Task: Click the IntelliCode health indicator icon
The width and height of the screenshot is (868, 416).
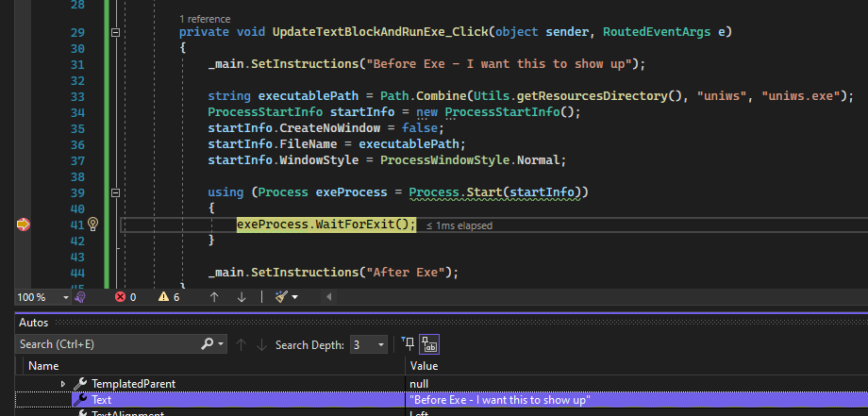Action: click(79, 297)
